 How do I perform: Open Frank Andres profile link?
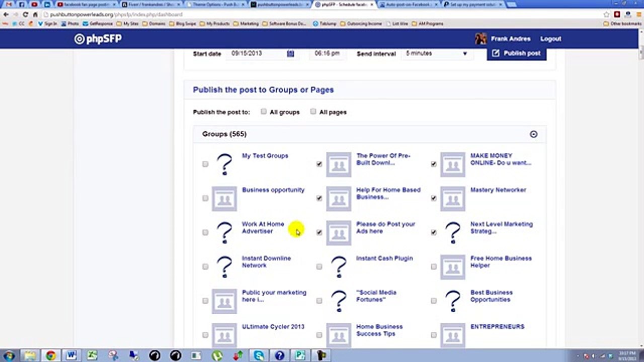point(511,39)
